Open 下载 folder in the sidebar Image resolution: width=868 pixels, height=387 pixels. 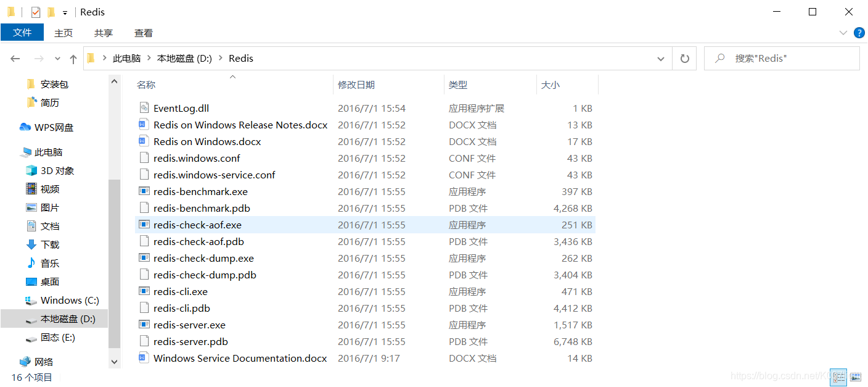pyautogui.click(x=42, y=244)
